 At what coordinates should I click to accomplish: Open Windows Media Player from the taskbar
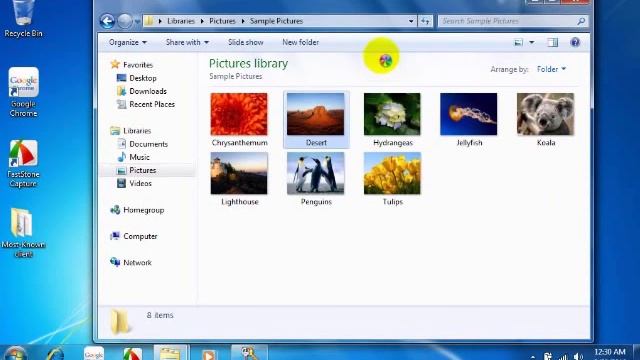click(208, 353)
